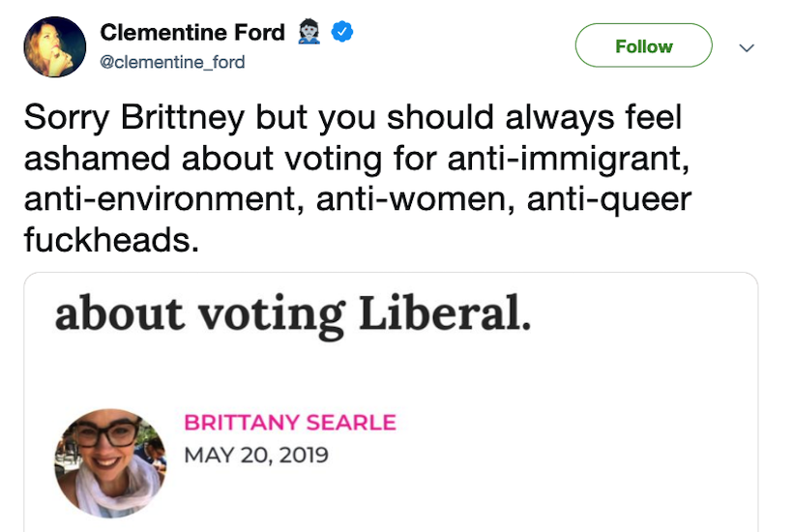This screenshot has height=532, width=793.
Task: Click the MAY 20, 2019 article date
Action: [255, 454]
